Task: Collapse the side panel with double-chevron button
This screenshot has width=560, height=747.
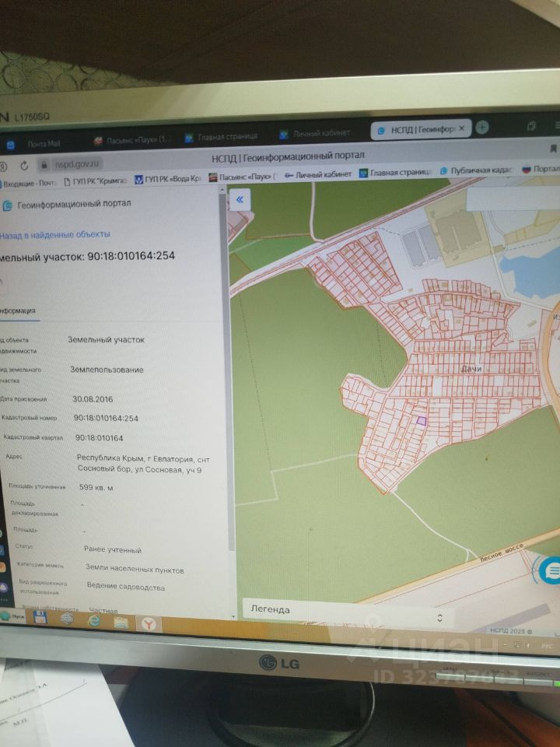Action: click(x=240, y=199)
